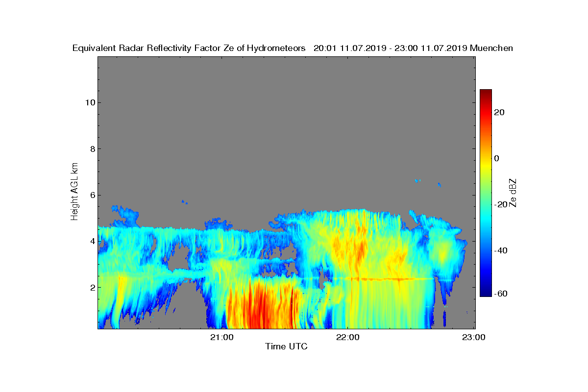Click the '21:00' time tick label

click(222, 337)
